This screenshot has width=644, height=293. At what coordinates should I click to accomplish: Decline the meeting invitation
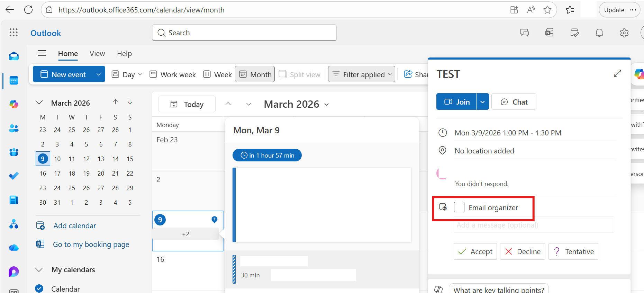[x=523, y=251]
